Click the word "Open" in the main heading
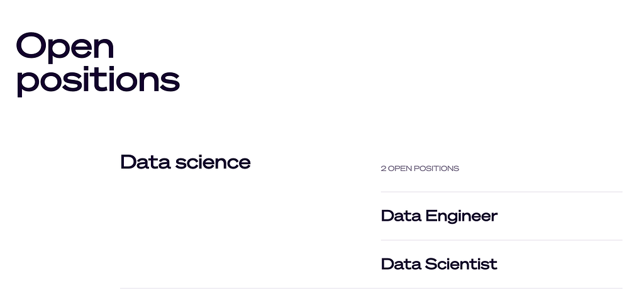The image size is (644, 298). tap(65, 48)
